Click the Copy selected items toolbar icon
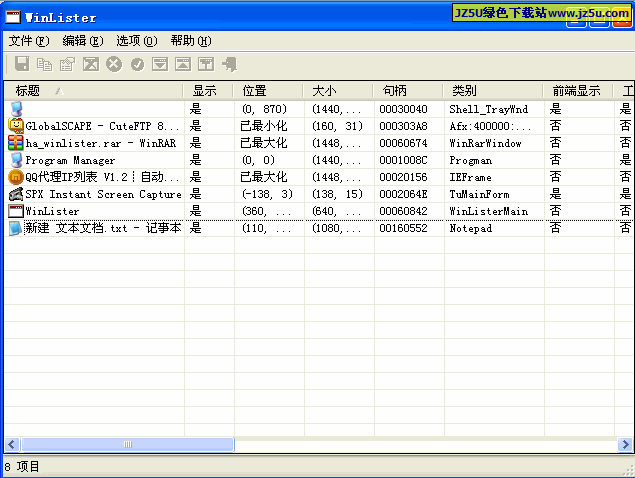This screenshot has width=635, height=478. point(45,64)
